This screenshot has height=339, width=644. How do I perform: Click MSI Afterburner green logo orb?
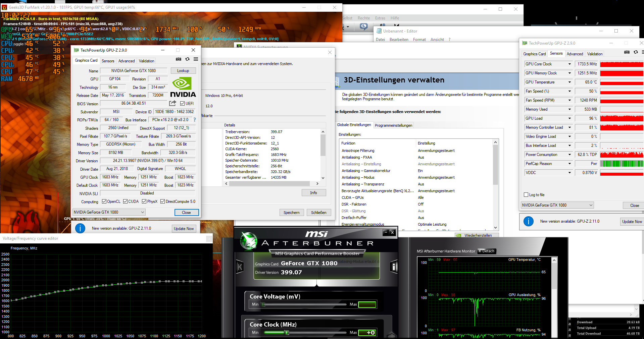pyautogui.click(x=249, y=241)
